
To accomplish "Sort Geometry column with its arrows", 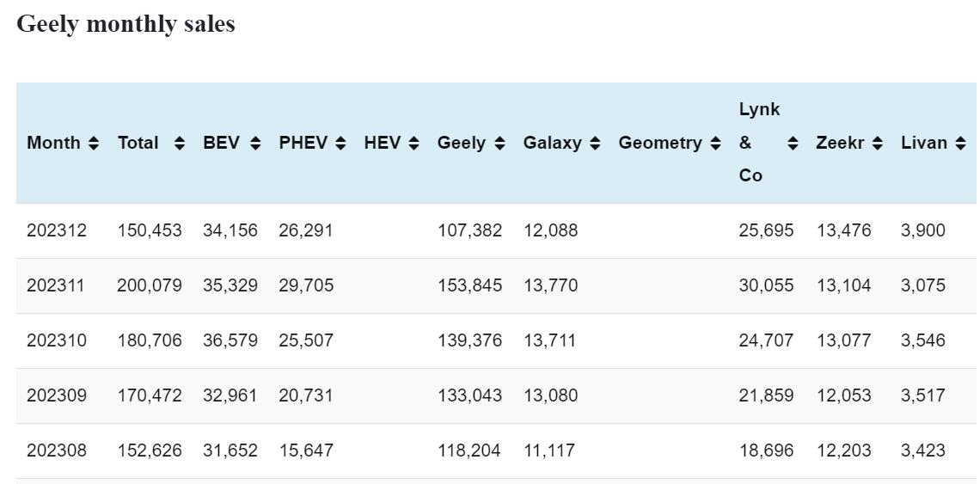I will (x=715, y=144).
